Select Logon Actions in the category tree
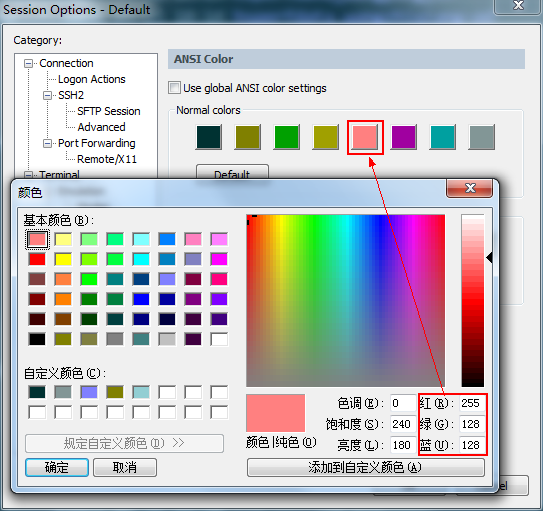Image resolution: width=543 pixels, height=511 pixels. pyautogui.click(x=91, y=79)
